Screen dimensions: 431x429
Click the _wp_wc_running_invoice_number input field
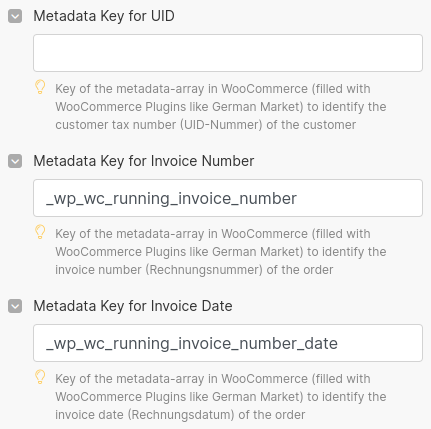(228, 198)
